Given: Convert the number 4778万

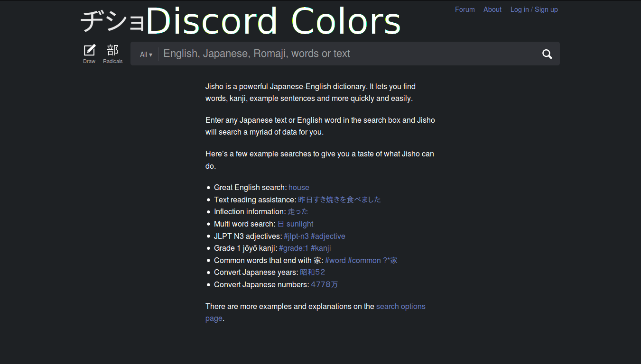Looking at the screenshot, I should click(x=325, y=285).
